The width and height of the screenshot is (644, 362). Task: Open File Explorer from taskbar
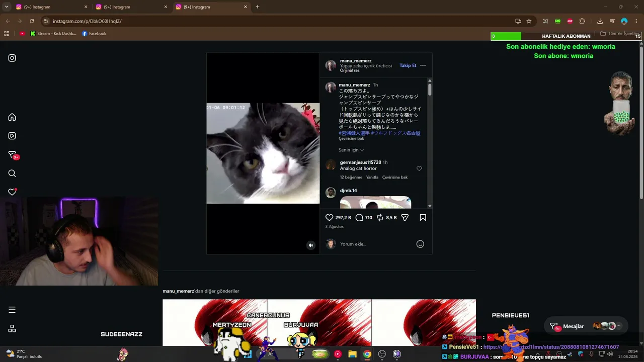pyautogui.click(x=352, y=354)
